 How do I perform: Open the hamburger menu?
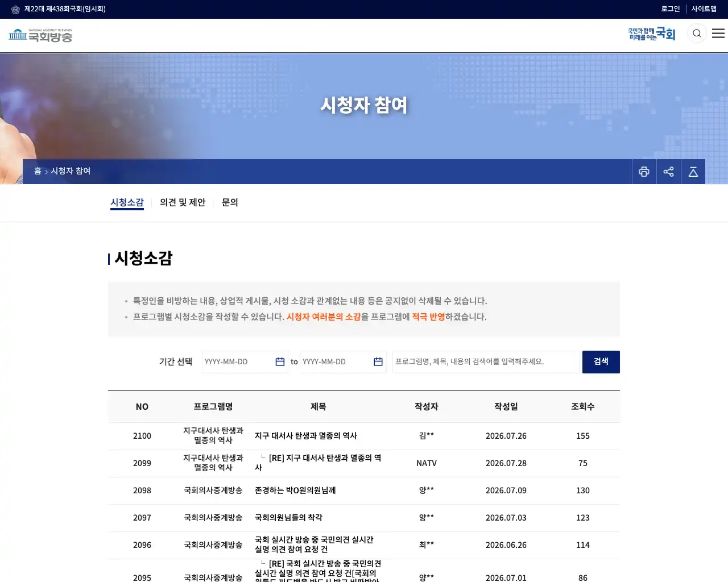tap(718, 34)
